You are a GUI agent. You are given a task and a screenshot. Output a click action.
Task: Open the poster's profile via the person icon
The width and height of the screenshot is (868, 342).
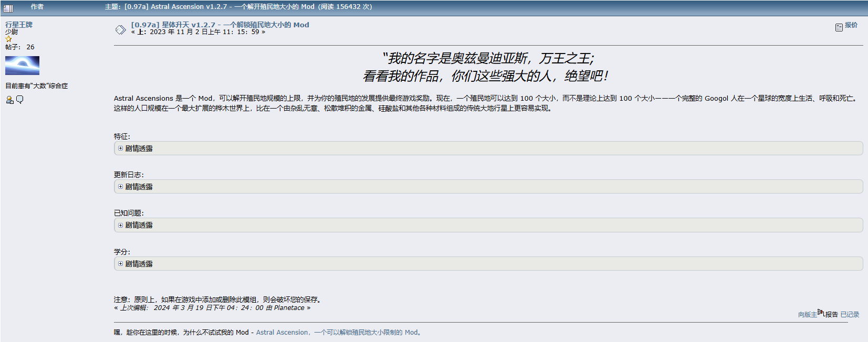9,100
